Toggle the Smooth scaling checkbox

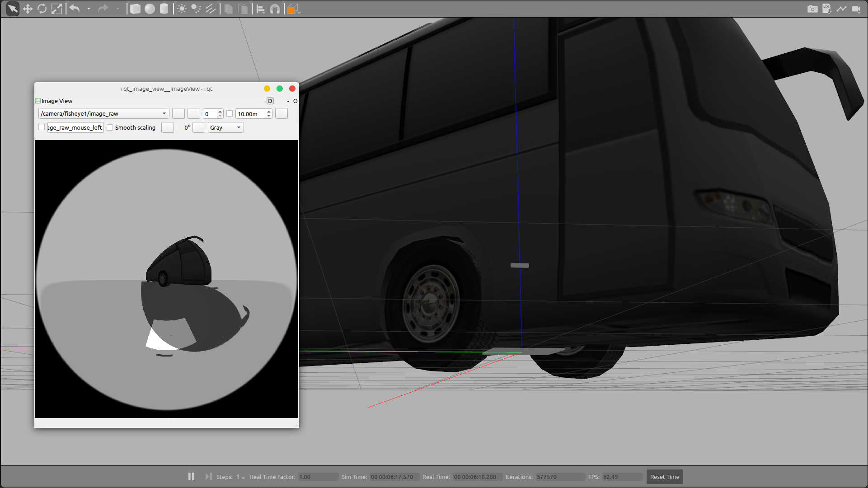pos(110,127)
